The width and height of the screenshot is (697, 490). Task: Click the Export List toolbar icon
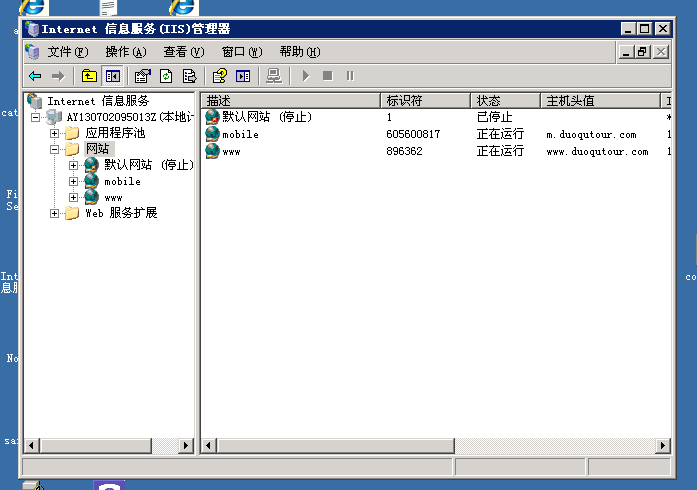pyautogui.click(x=189, y=76)
